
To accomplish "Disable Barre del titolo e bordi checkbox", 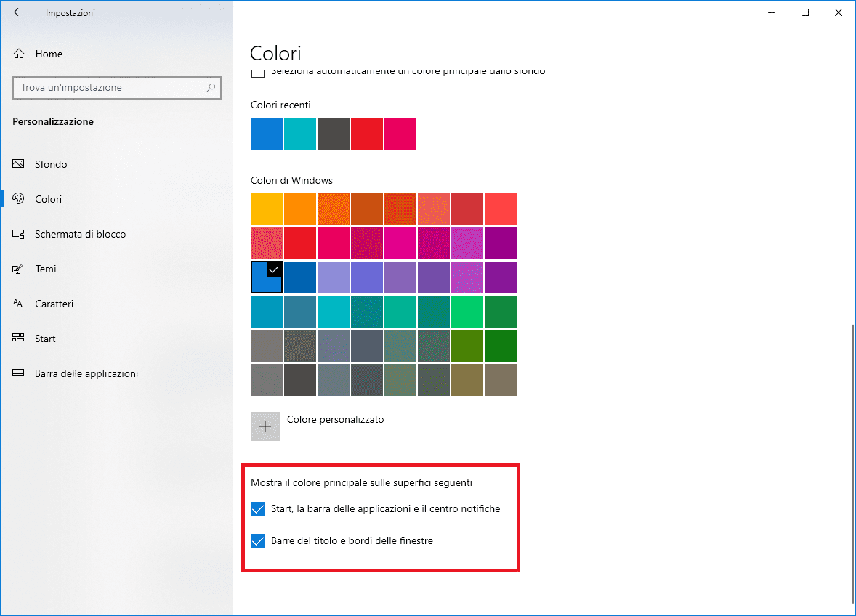I will (x=258, y=541).
